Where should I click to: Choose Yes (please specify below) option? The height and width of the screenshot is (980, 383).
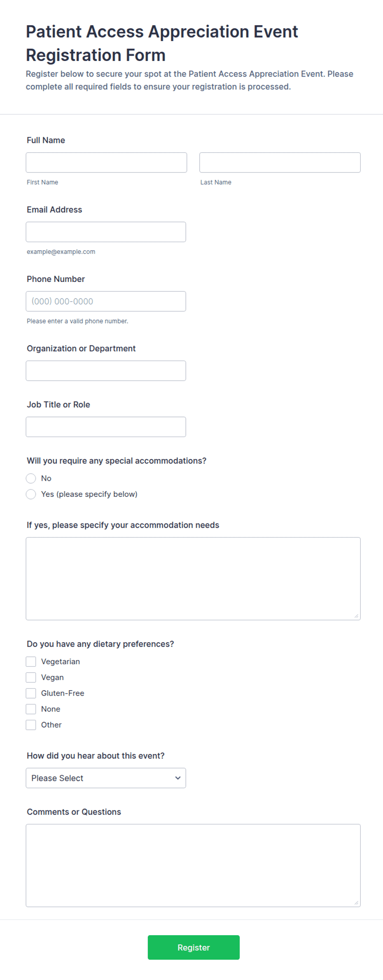pyautogui.click(x=31, y=494)
